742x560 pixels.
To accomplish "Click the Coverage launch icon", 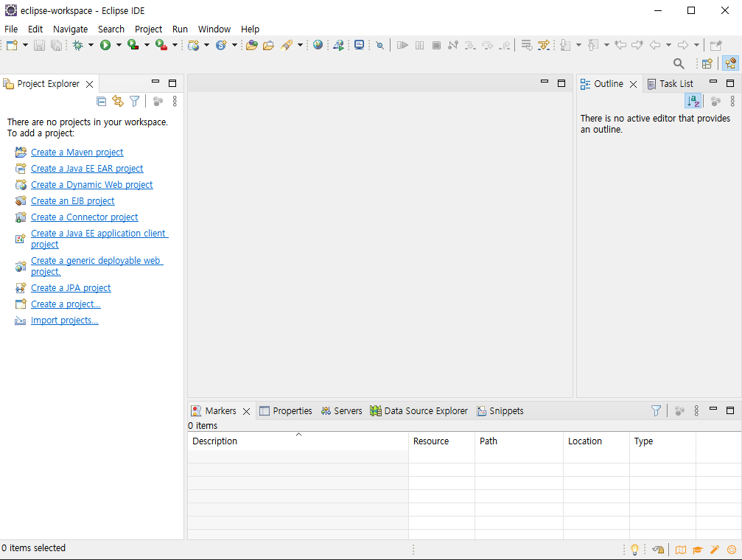I will tap(133, 45).
